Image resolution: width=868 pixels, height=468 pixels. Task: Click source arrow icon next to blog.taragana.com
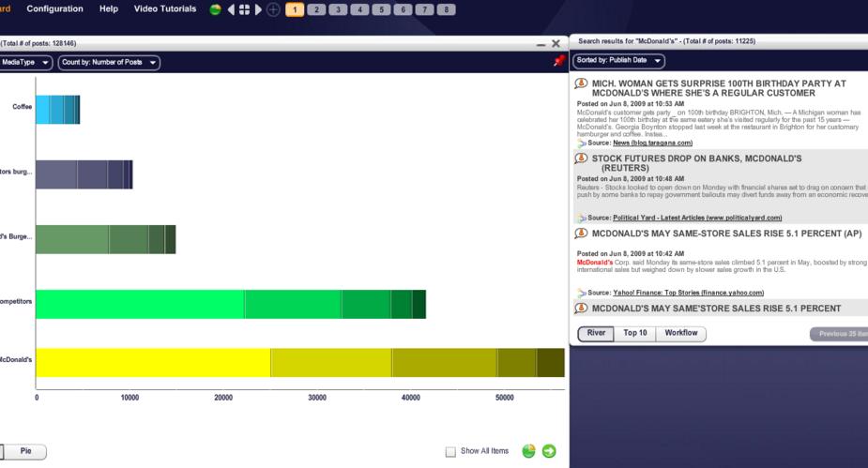tap(581, 143)
